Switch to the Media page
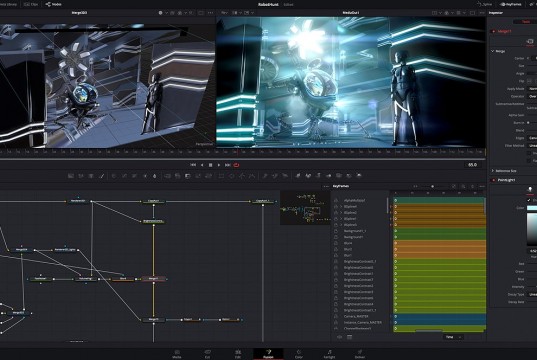537x360 pixels. (177, 354)
